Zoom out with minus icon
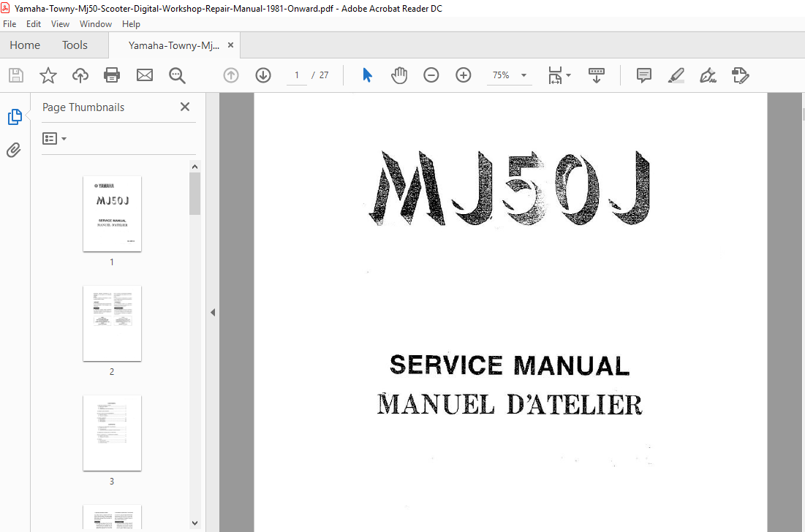This screenshot has width=805, height=532. point(431,75)
